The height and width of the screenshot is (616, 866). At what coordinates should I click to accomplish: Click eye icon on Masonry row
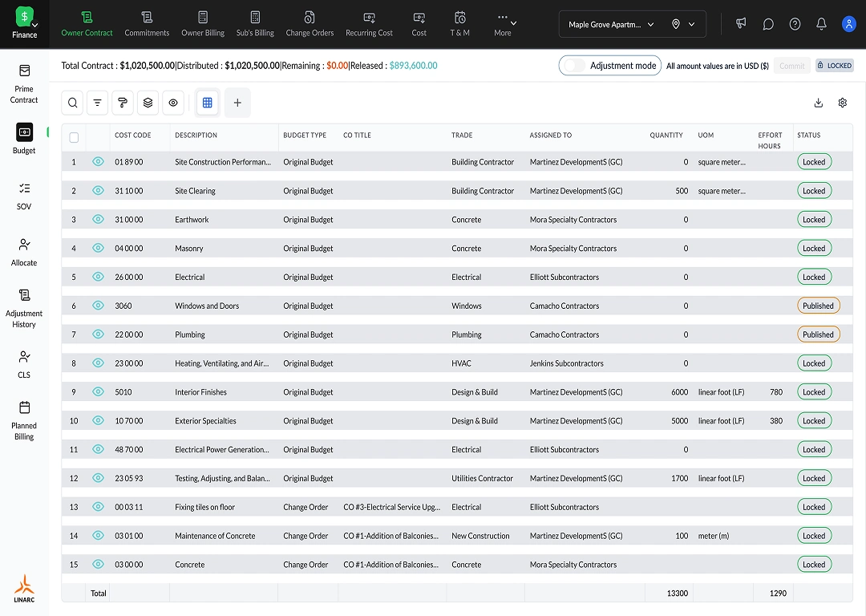[99, 248]
